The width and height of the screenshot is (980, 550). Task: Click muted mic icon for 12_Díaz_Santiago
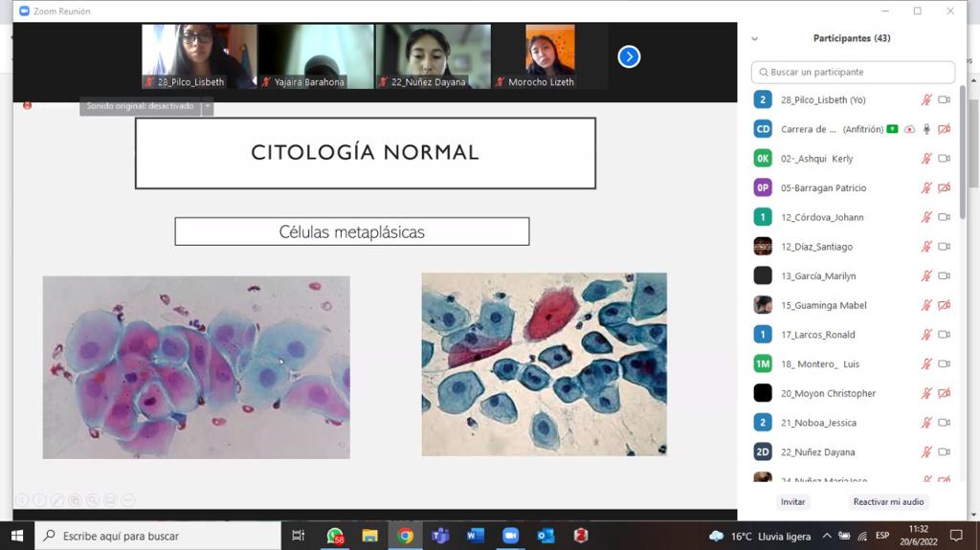coord(926,246)
